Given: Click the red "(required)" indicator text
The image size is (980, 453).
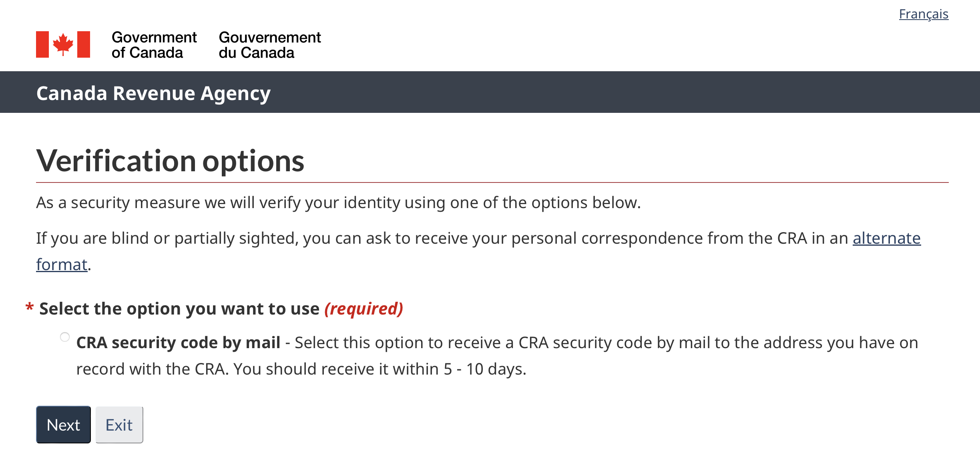Looking at the screenshot, I should point(363,309).
